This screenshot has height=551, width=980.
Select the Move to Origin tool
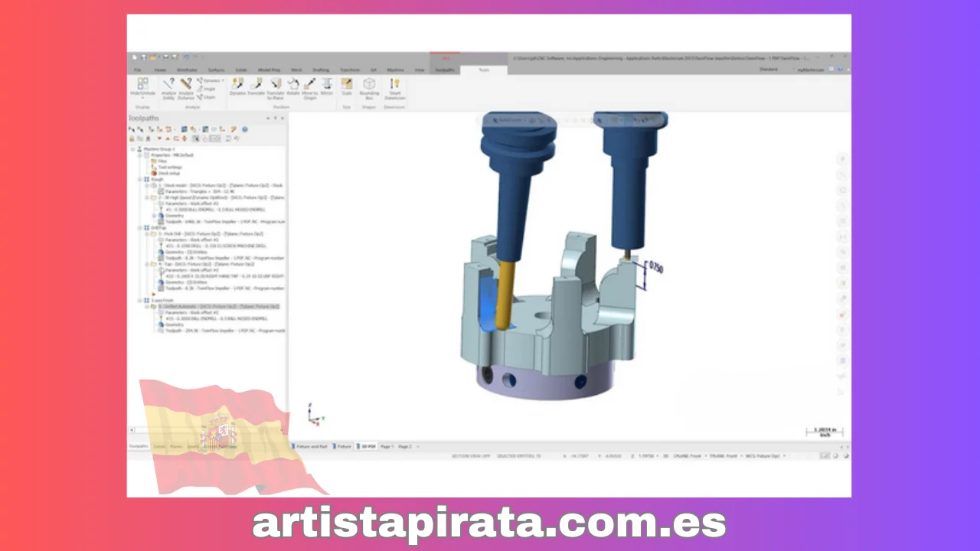coord(310,88)
